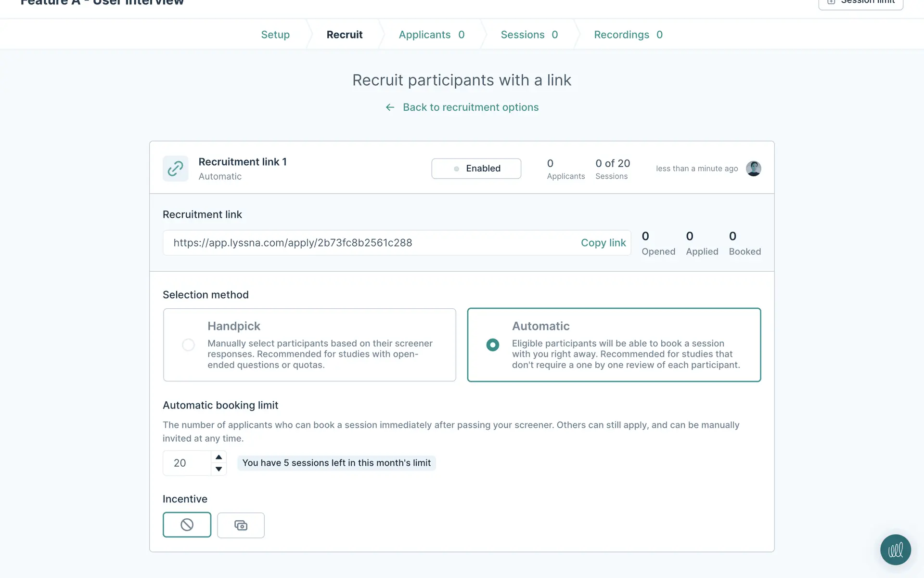The width and height of the screenshot is (924, 578).
Task: Select the Automatic radio option
Action: point(492,345)
